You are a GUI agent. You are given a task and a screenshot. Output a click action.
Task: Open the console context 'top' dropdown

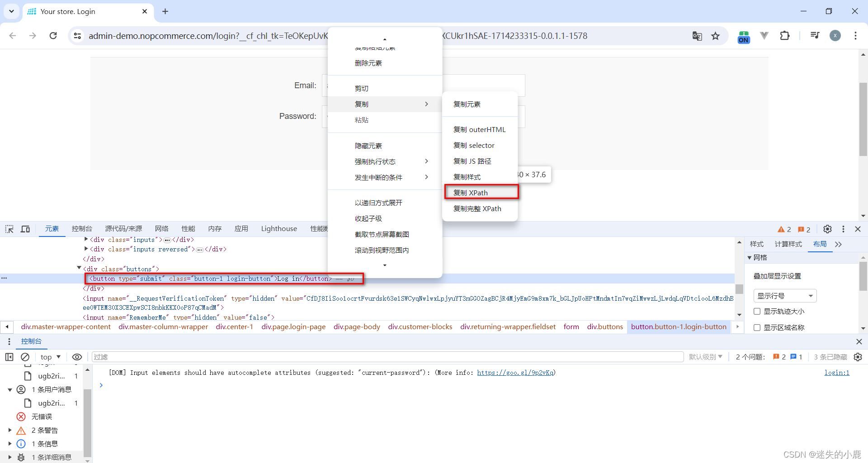51,357
